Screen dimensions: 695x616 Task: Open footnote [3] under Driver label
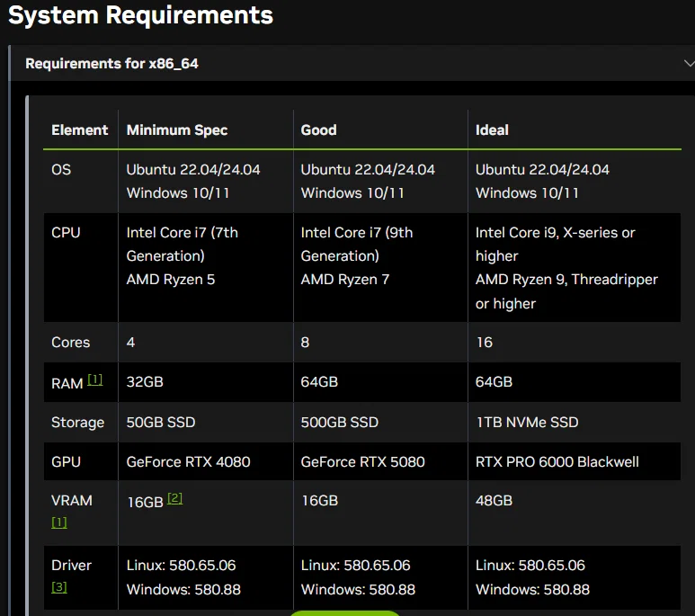(x=59, y=587)
